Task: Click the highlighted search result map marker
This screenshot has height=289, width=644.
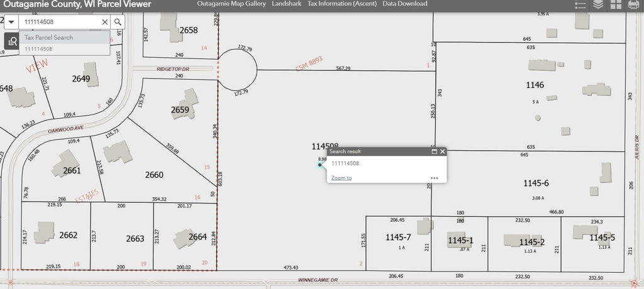Action: [x=320, y=165]
